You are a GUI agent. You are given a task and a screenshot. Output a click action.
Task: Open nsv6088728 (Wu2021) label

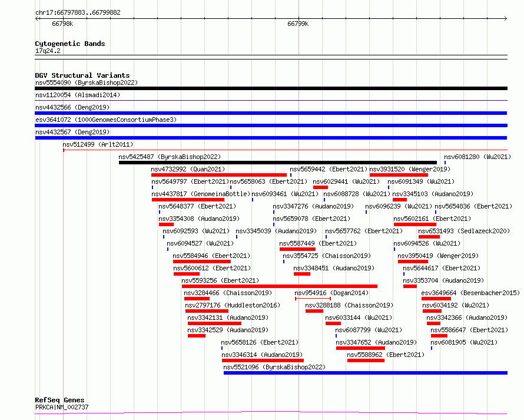[357, 194]
